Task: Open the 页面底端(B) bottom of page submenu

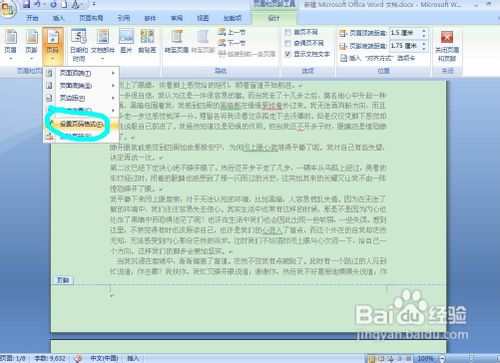Action: 81,86
